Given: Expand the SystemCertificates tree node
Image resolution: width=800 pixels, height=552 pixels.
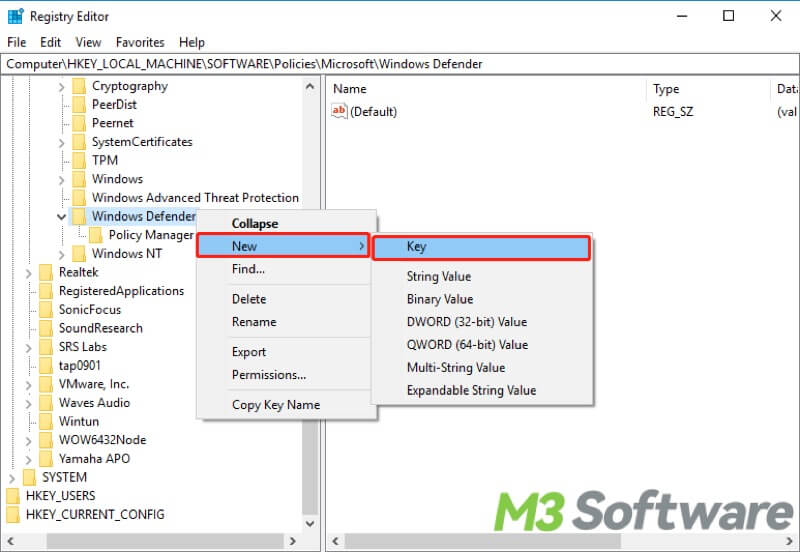Looking at the screenshot, I should 62,143.
